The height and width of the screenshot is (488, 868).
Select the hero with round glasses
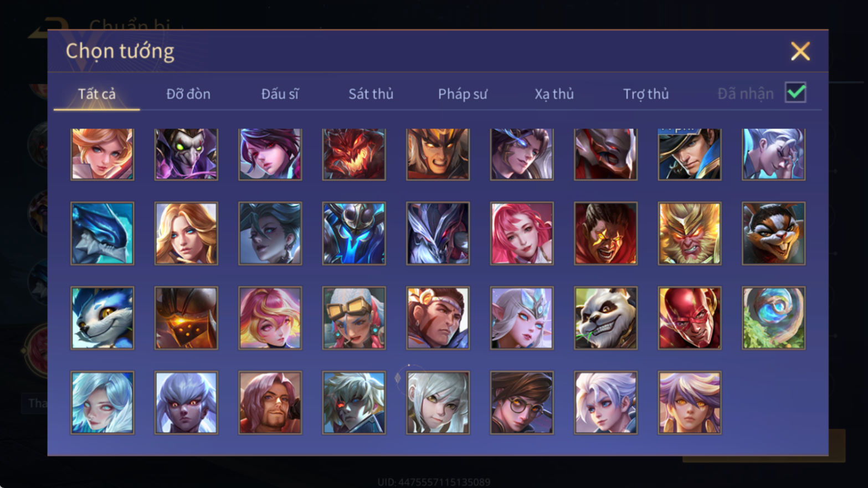pyautogui.click(x=522, y=403)
